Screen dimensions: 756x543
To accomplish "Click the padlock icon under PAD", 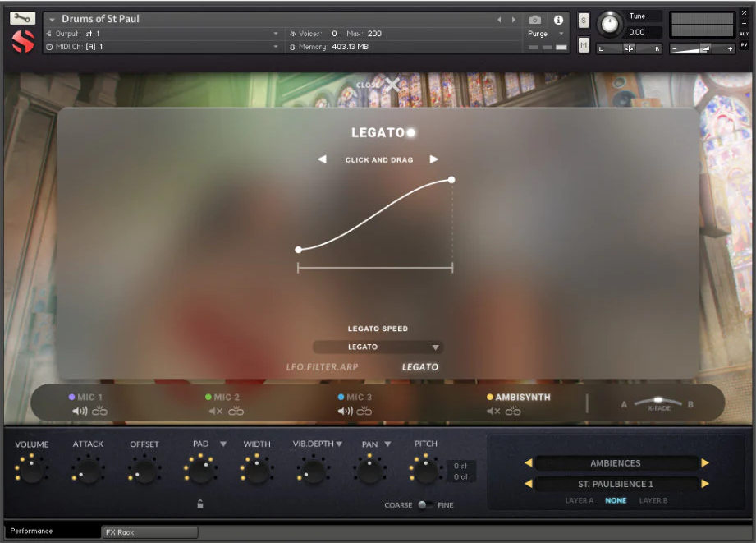I will 200,504.
